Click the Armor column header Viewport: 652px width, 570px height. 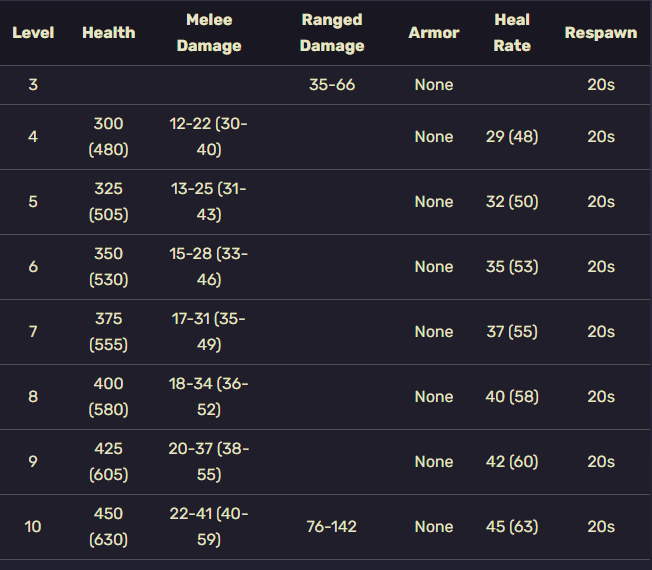[x=434, y=33]
